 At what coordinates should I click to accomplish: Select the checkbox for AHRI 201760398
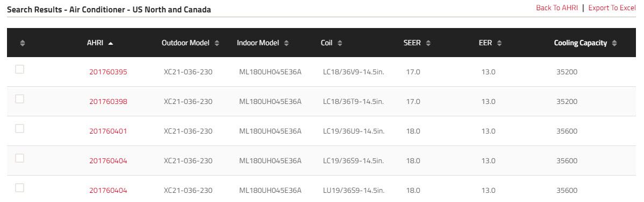tap(20, 99)
